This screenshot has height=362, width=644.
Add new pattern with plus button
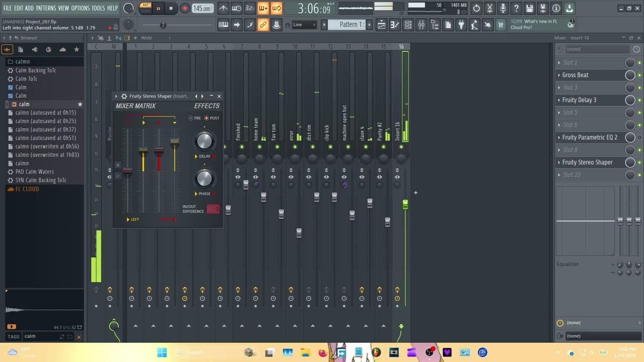[x=369, y=25]
